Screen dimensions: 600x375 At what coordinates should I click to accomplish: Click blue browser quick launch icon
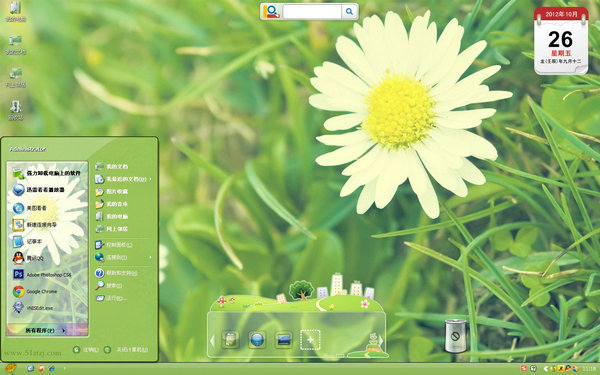(x=51, y=368)
